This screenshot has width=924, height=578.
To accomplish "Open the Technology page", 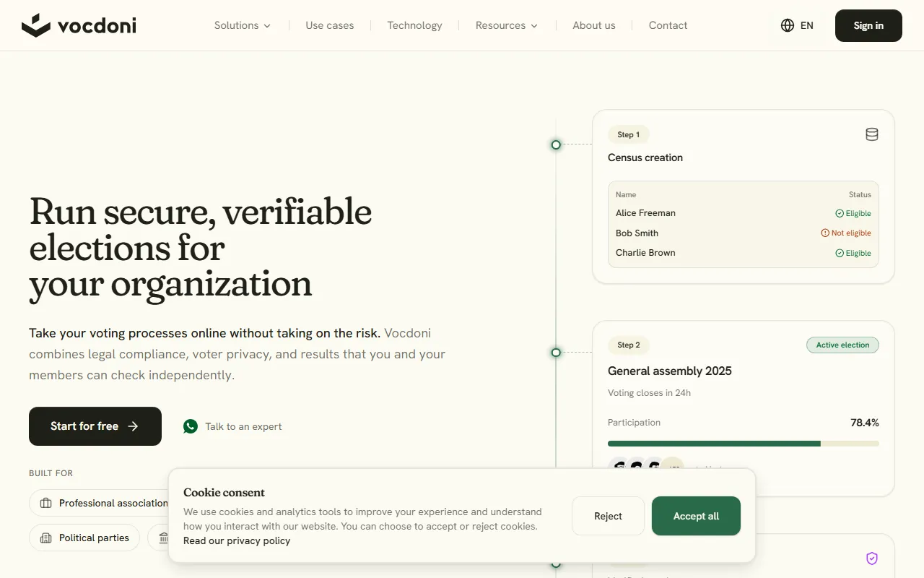I will [x=414, y=25].
